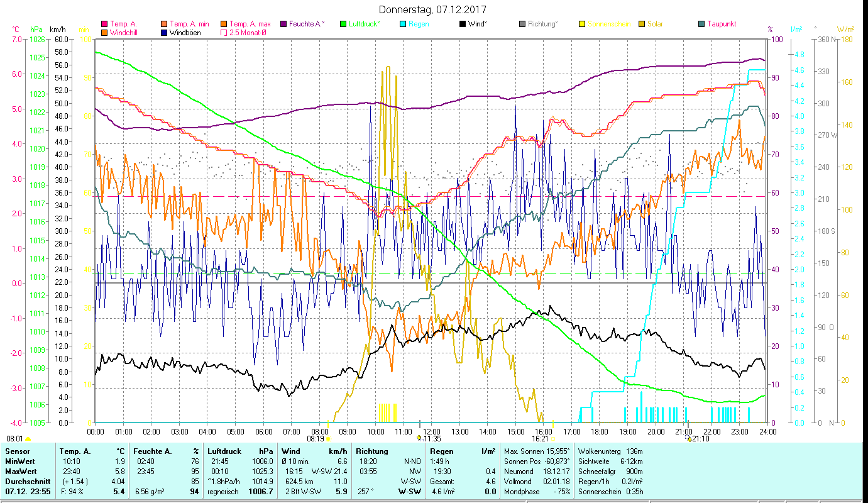Viewport: 868px width, 503px height.
Task: Click the sunrise sun icon beside 08:19
Action: (329, 439)
